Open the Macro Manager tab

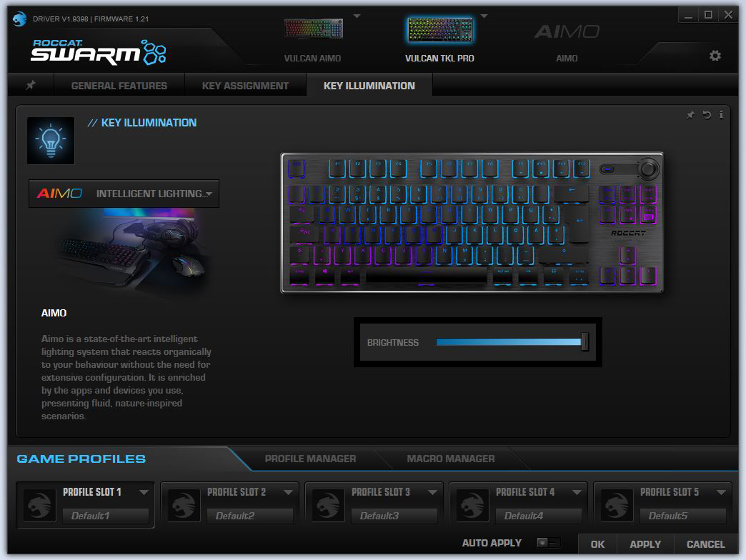(x=450, y=459)
